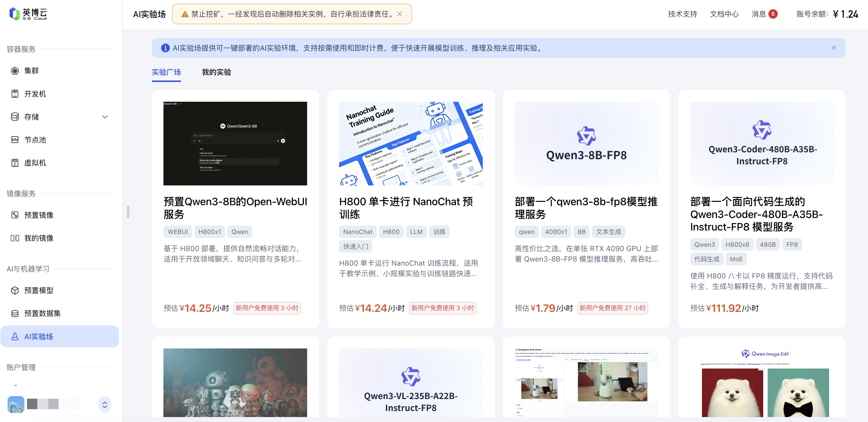Select the 虚拟机 virtual machine icon
The width and height of the screenshot is (868, 422).
(15, 163)
